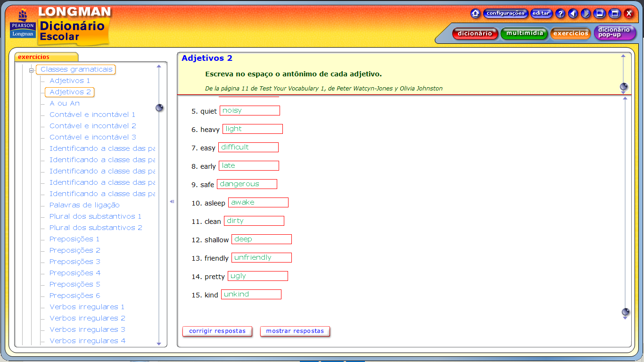644x362 pixels.
Task: Click the answers area scrollbar thumb
Action: point(626,312)
